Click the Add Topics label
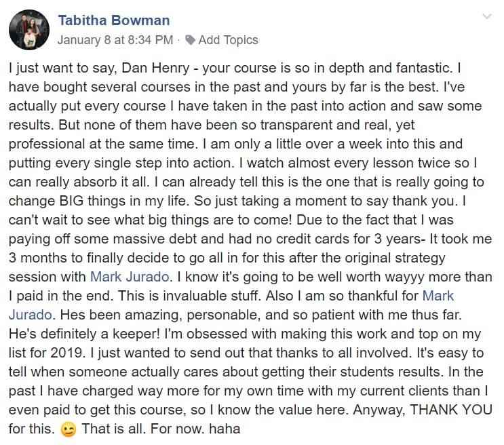The height and width of the screenshot is (445, 504). (x=228, y=40)
